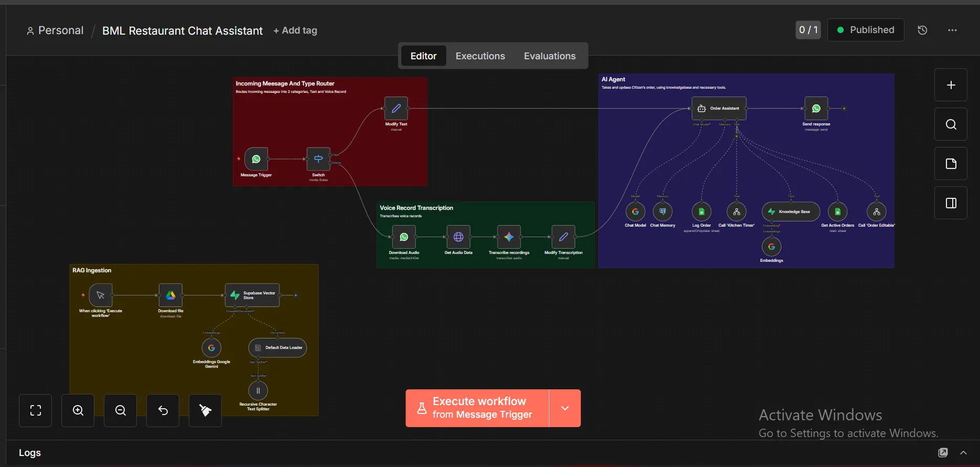The width and height of the screenshot is (980, 467).
Task: Switch to the Executions tab
Action: pyautogui.click(x=480, y=56)
